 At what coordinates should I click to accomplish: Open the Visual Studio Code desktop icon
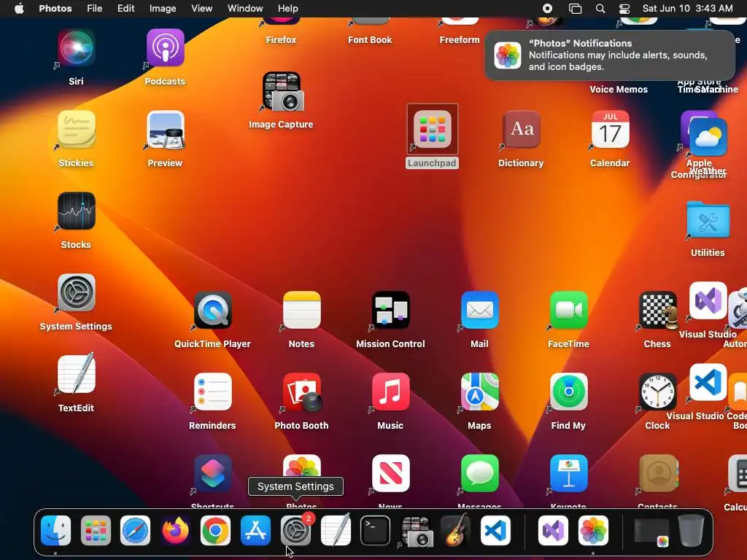click(x=708, y=382)
